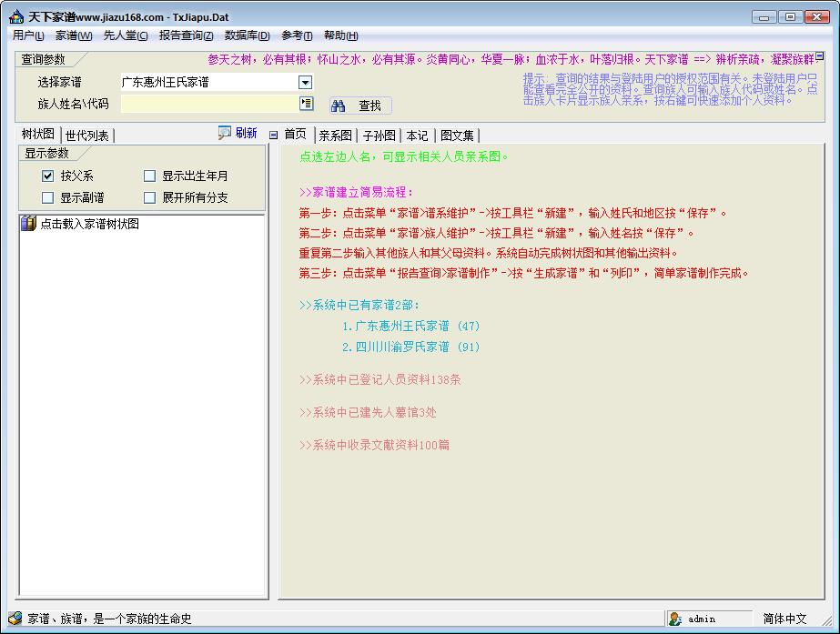
Task: Enable 展开所有分支 checkbox
Action: point(150,197)
